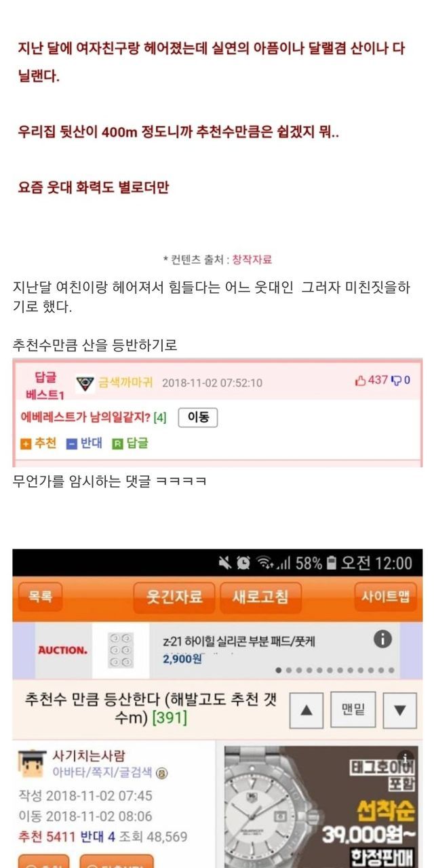Image resolution: width=434 pixels, height=868 pixels.
Task: Jump down with the ▼ arrow button
Action: click(x=399, y=711)
